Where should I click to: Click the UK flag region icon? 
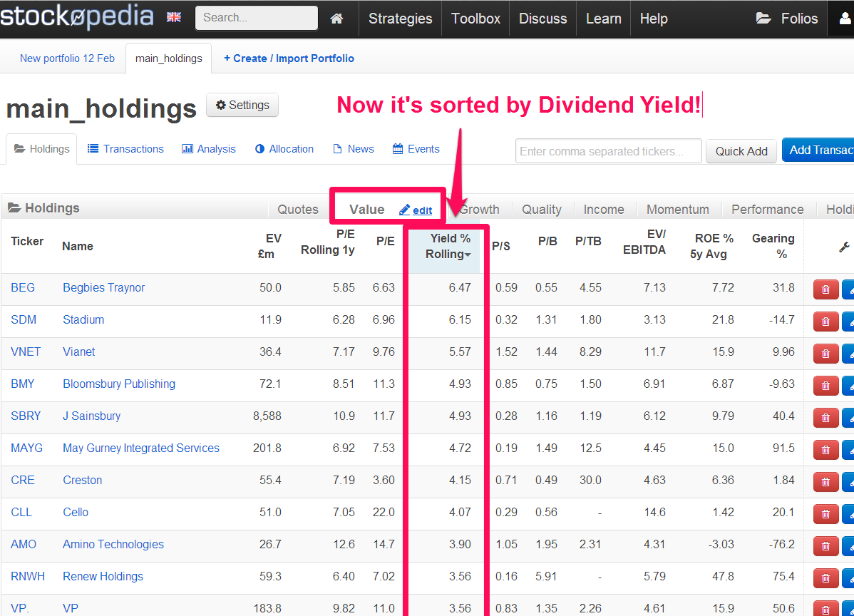tap(174, 17)
